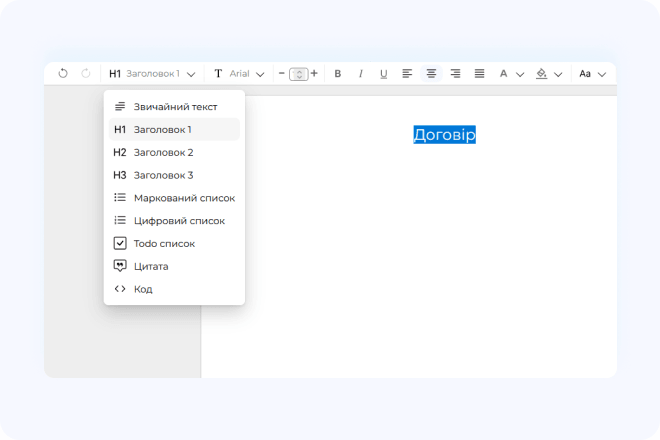Click the undo arrow icon
Image resolution: width=660 pixels, height=440 pixels.
63,74
